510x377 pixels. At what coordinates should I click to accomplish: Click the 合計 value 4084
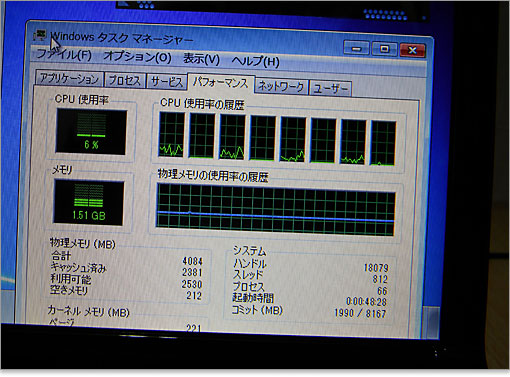coord(192,261)
